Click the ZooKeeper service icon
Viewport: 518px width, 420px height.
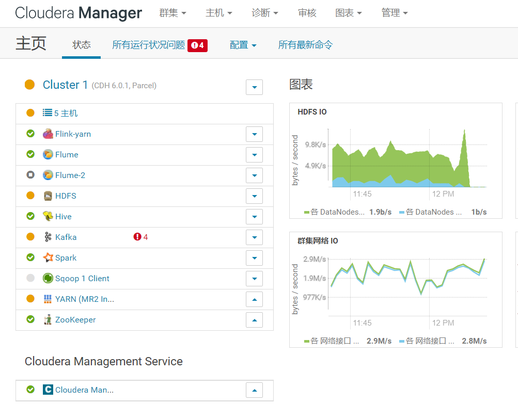click(48, 320)
